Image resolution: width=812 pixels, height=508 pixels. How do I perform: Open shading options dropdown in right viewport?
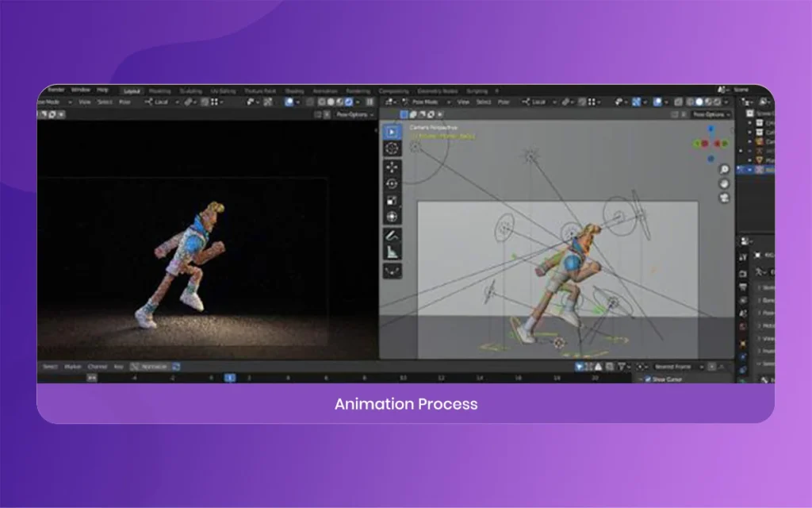(726, 102)
